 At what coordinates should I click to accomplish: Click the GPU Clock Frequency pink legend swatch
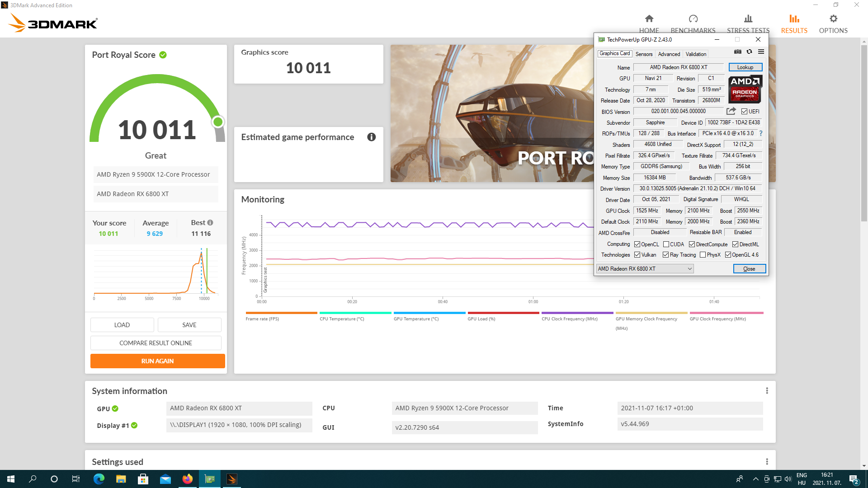726,313
